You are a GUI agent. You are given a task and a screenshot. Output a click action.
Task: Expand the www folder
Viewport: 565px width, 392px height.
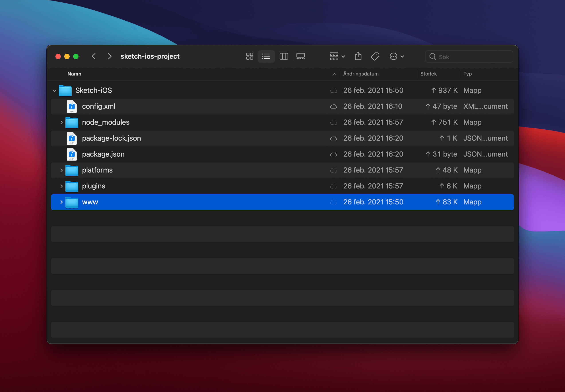[61, 202]
